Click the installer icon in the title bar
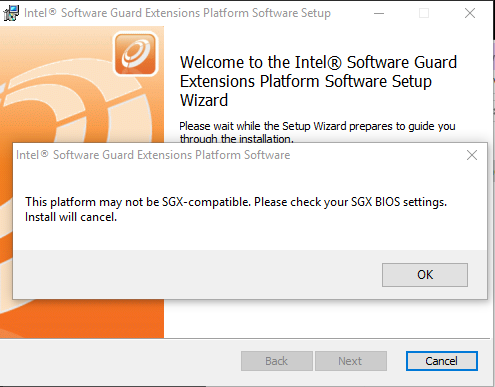 (x=11, y=13)
